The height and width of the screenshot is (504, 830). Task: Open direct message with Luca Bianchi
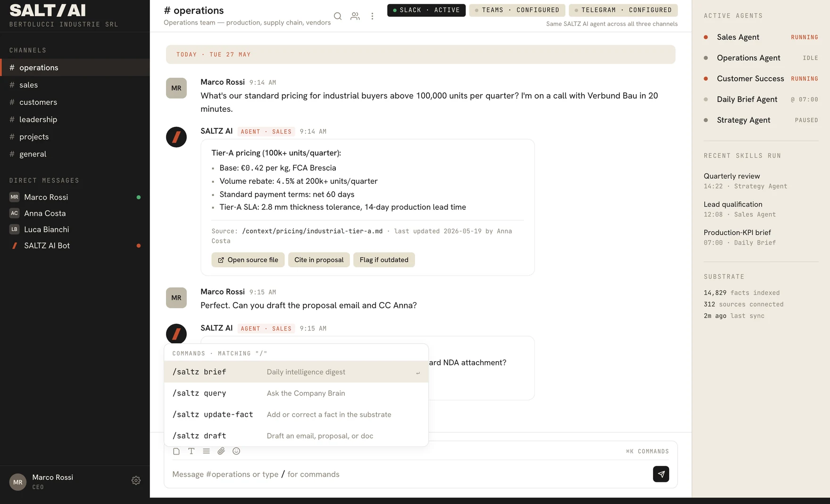(75, 229)
